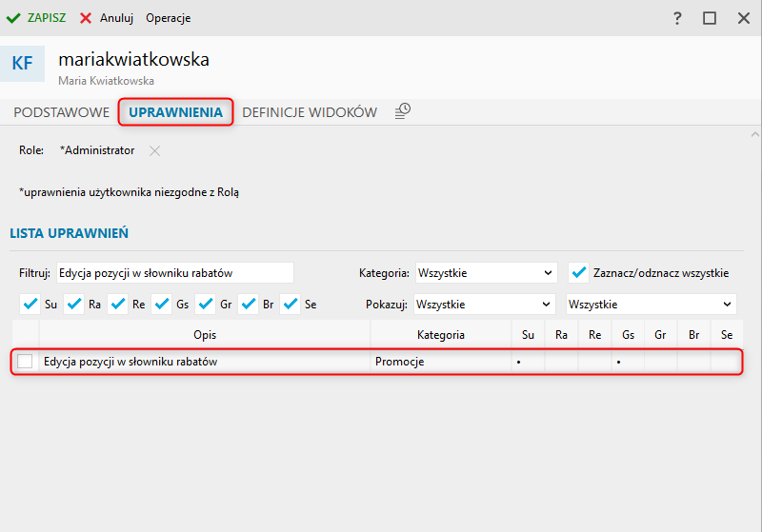
Task: Click the KF user avatar
Action: point(22,64)
